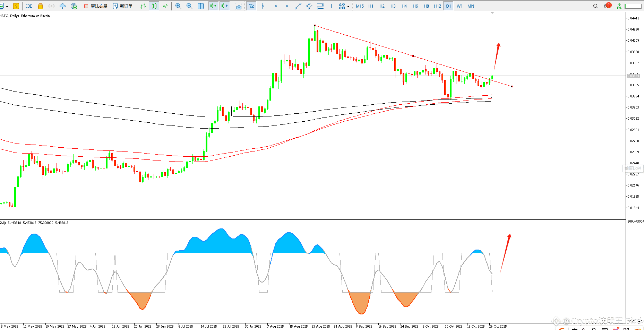Switch to H1 timeframe

coord(371,6)
